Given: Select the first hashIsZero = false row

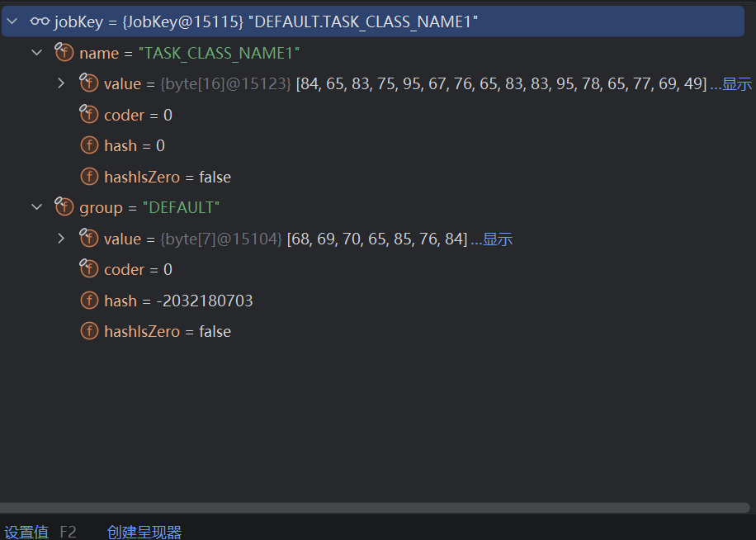Looking at the screenshot, I should (373, 177).
